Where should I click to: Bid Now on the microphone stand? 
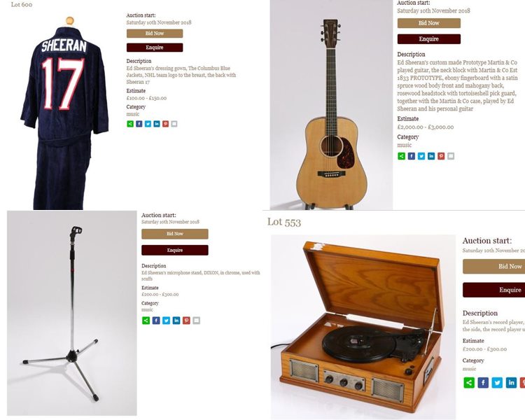tap(175, 234)
